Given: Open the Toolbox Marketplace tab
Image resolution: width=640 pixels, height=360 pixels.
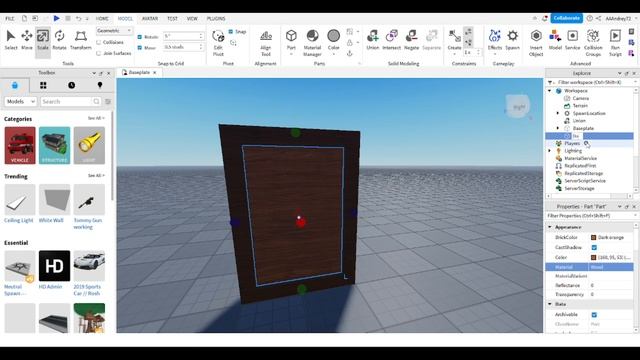Looking at the screenshot, I should point(15,85).
